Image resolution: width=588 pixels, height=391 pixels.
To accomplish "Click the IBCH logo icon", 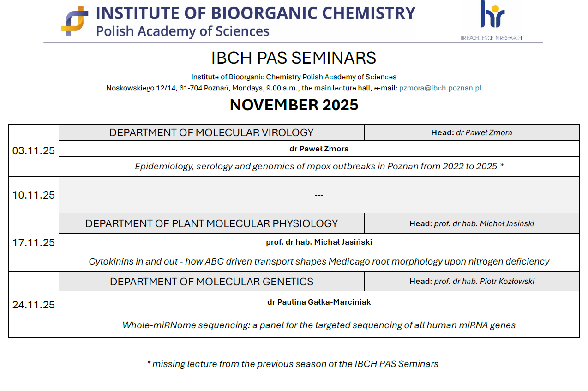I will pos(74,21).
